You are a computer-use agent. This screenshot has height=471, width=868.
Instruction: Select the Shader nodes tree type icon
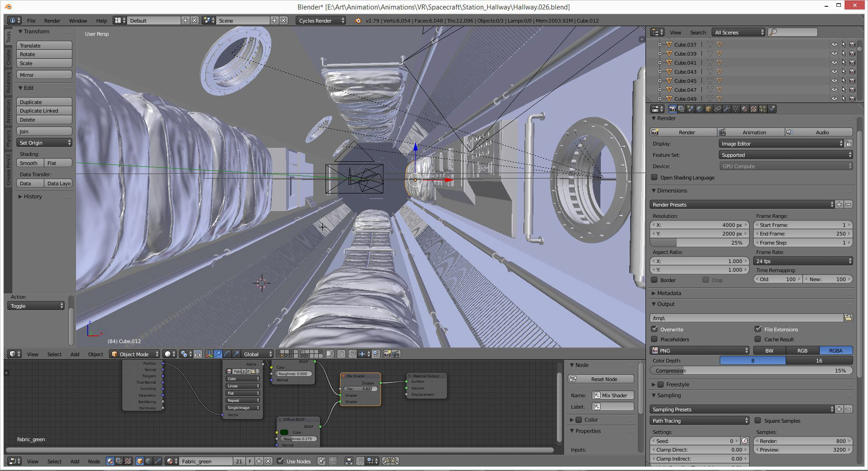click(110, 461)
